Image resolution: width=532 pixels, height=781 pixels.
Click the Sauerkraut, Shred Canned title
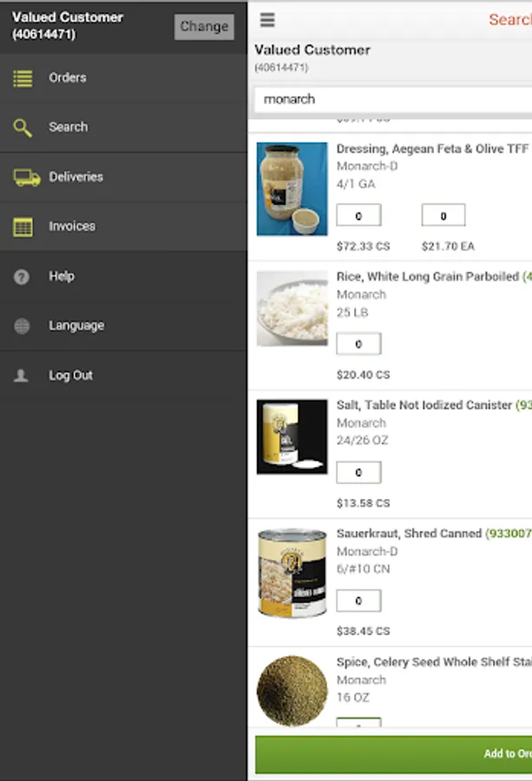(409, 534)
